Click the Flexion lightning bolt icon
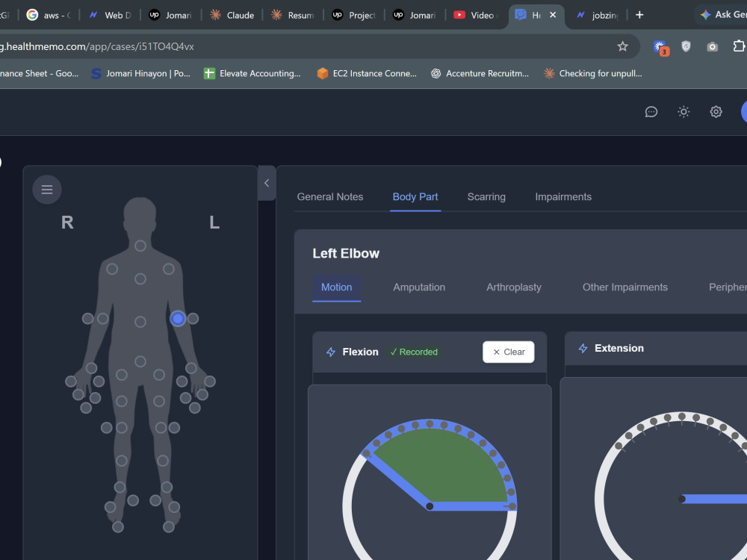747x560 pixels. pos(331,352)
